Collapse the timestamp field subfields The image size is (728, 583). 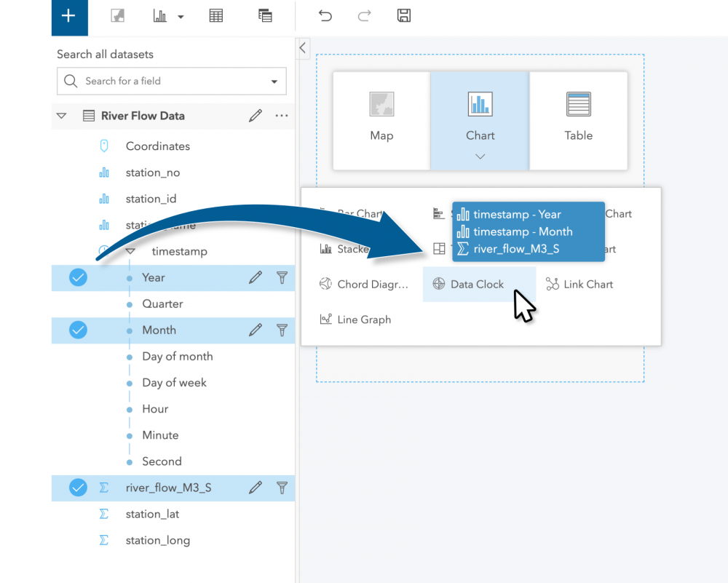[x=130, y=251]
